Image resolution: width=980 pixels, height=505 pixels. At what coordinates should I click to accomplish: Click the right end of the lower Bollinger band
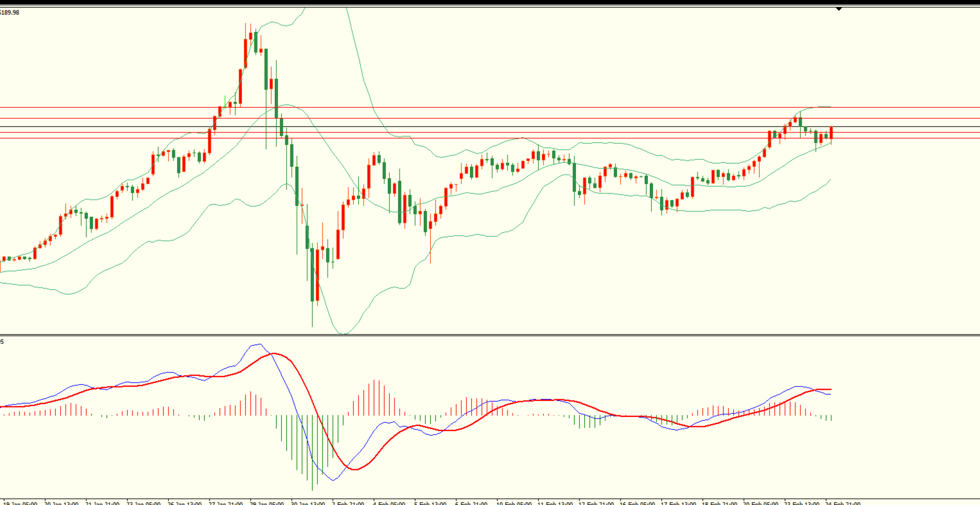pos(831,180)
